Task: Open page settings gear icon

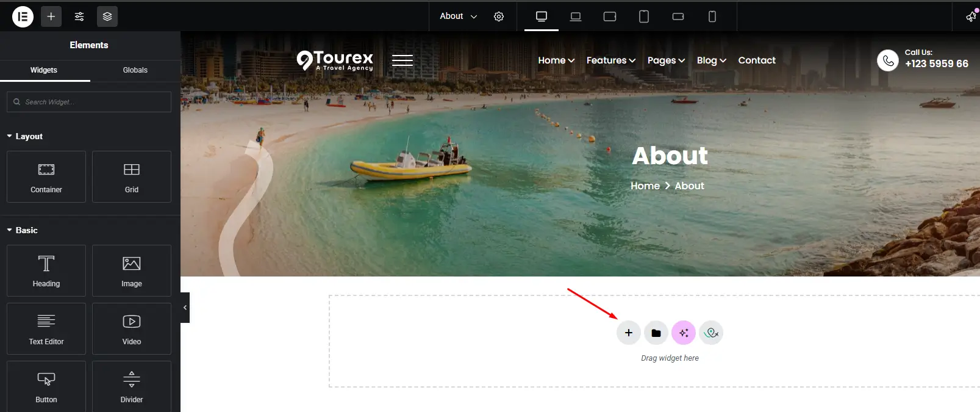Action: point(499,16)
